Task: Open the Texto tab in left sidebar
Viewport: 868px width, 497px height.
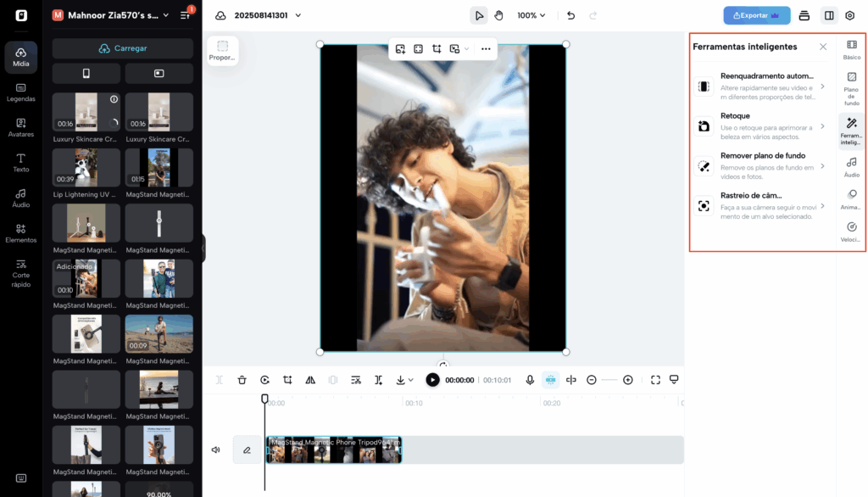Action: [21, 162]
